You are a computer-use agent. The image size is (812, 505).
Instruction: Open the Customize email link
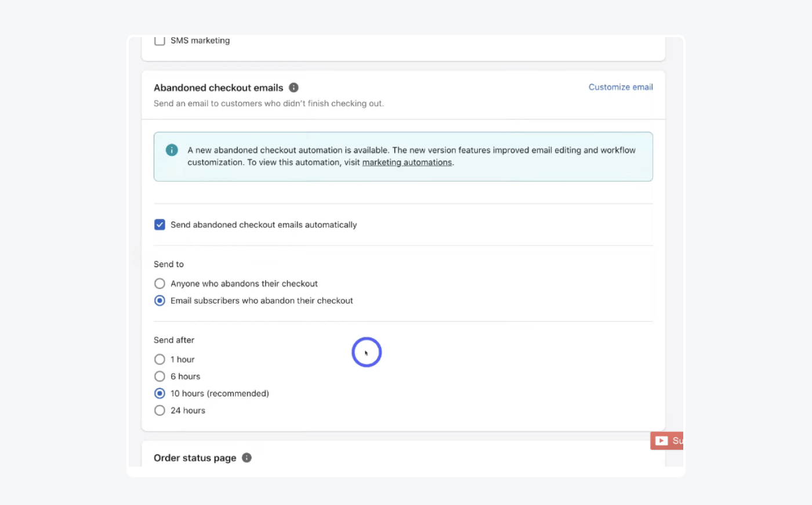click(621, 87)
